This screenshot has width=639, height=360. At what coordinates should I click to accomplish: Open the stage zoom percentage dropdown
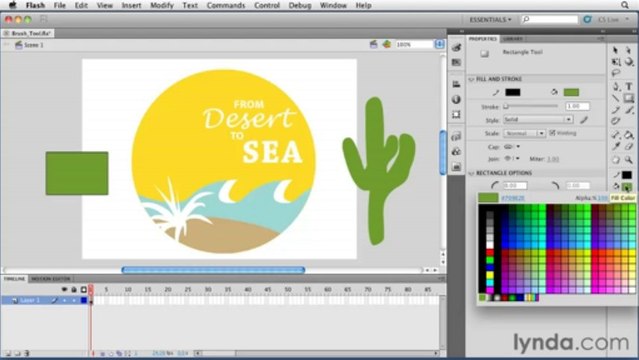(x=439, y=44)
